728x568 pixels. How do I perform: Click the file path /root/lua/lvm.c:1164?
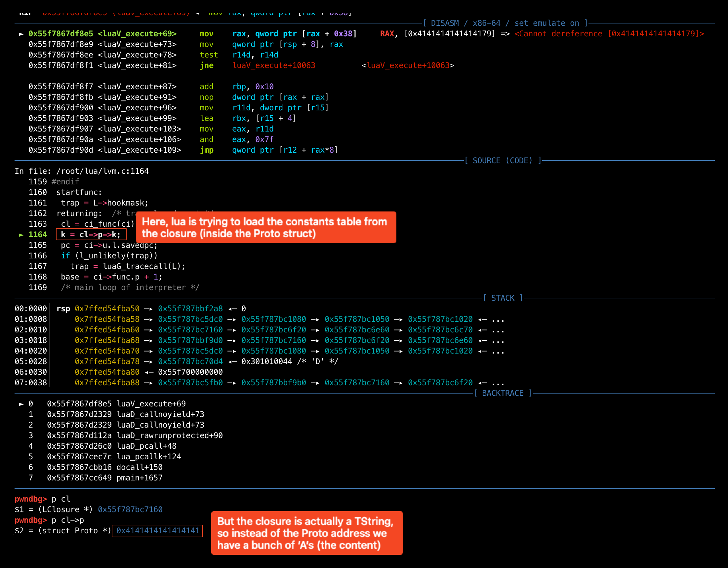click(102, 171)
